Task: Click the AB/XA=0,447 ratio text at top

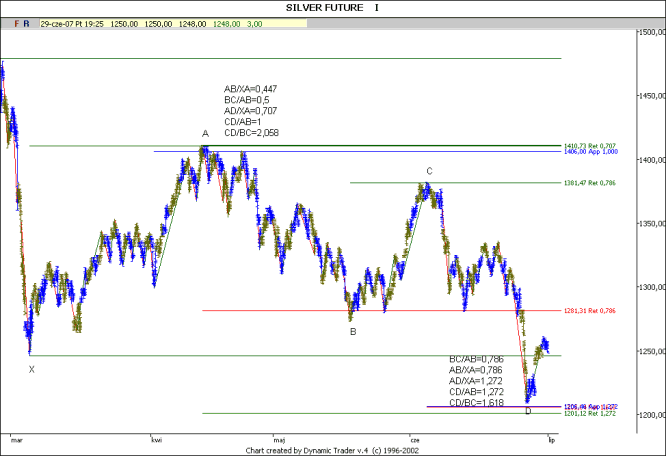Action: click(x=251, y=89)
